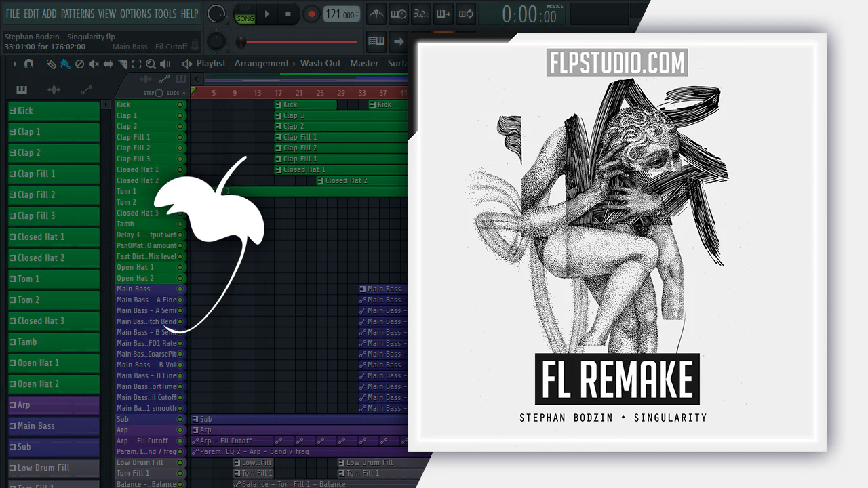Open the playlist options menu arrow

click(x=14, y=64)
